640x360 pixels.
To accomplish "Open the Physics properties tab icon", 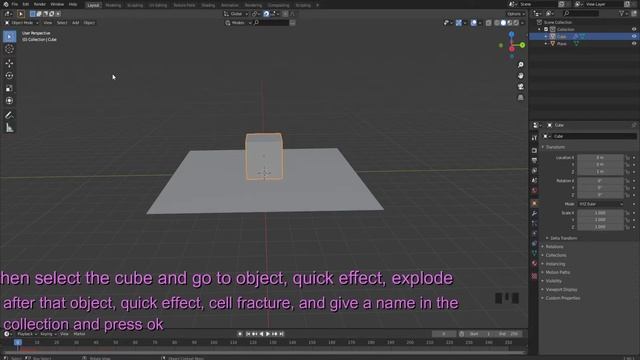I will click(x=534, y=233).
